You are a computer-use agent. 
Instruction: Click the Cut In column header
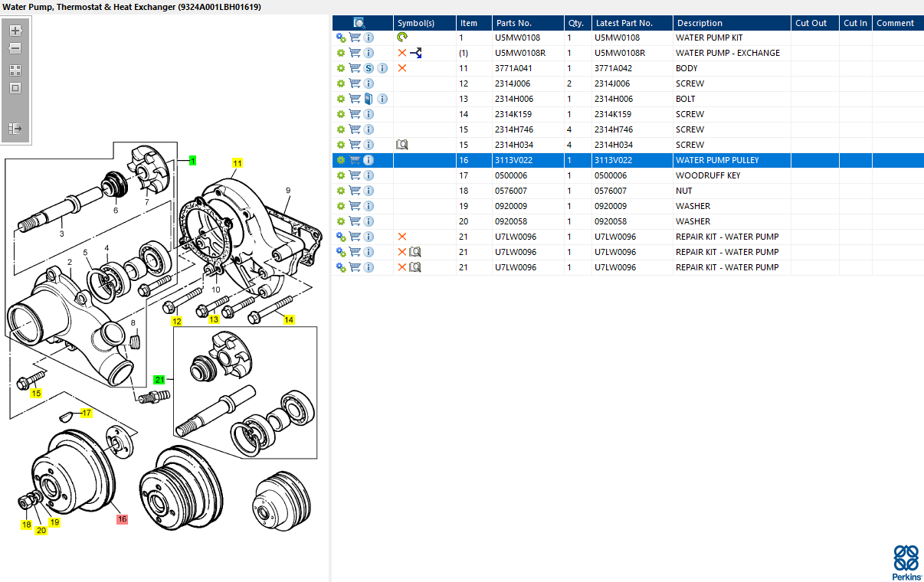coord(856,23)
